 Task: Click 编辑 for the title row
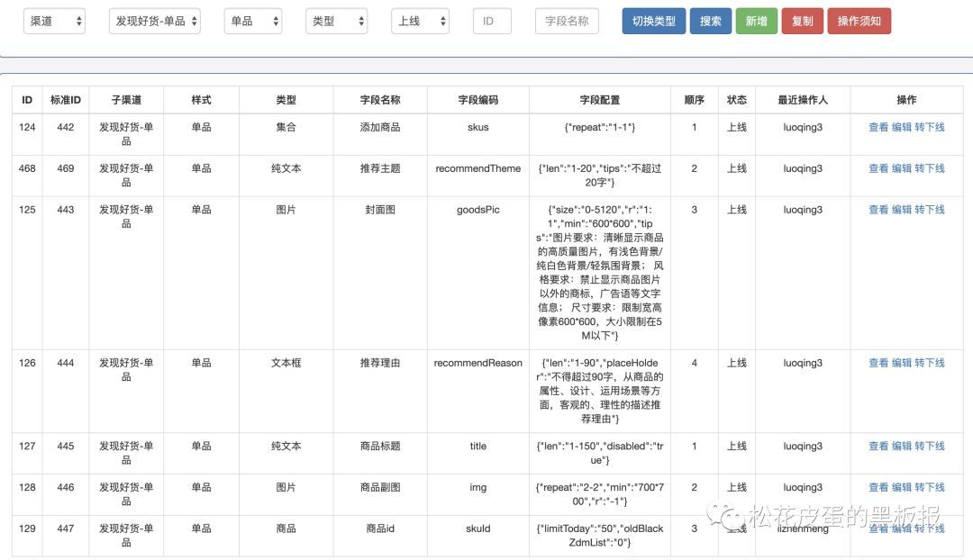(901, 446)
